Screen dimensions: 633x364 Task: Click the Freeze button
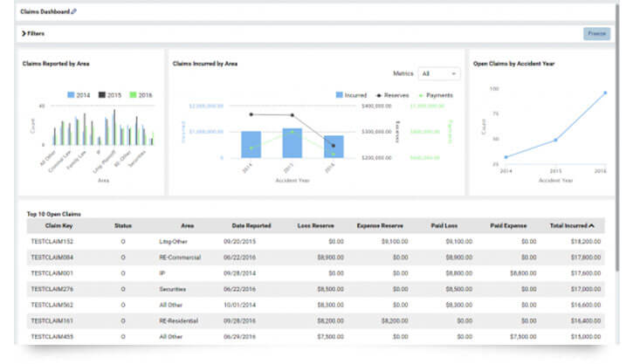[x=596, y=33]
